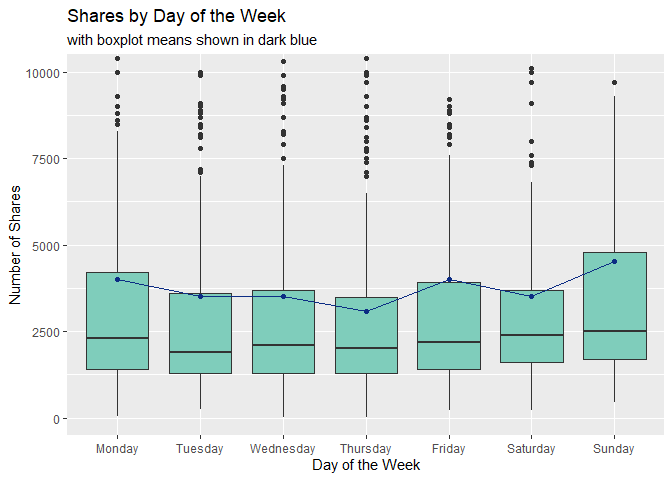Select Thursday's dark blue mean point
Image resolution: width=672 pixels, height=480 pixels.
click(x=366, y=311)
